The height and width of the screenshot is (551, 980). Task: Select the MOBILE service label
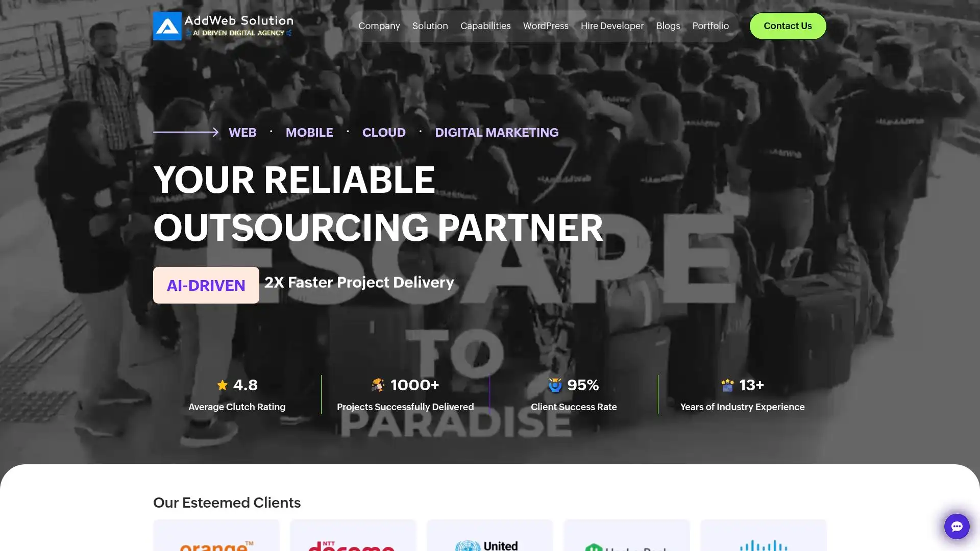(x=309, y=133)
